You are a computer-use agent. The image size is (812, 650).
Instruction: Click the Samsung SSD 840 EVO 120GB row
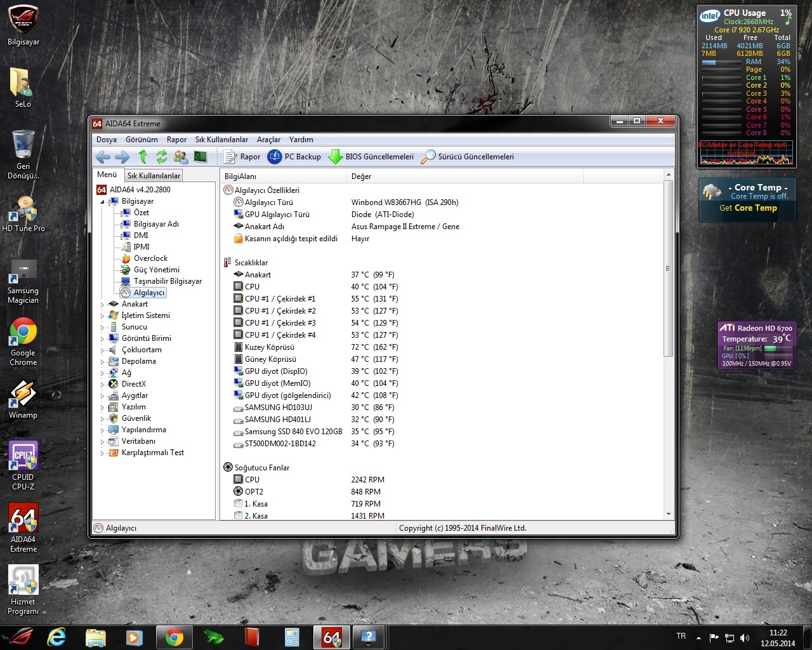(x=442, y=432)
